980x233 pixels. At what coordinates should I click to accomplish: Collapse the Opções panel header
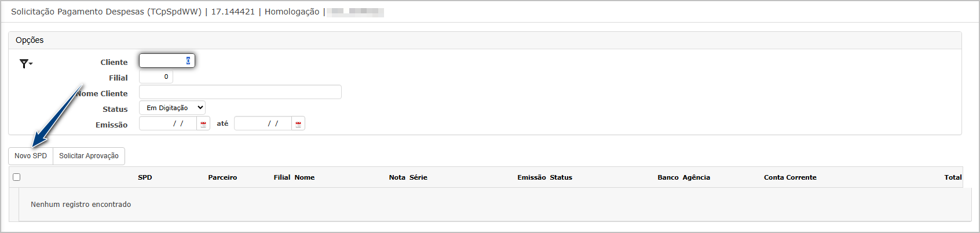[x=485, y=40]
